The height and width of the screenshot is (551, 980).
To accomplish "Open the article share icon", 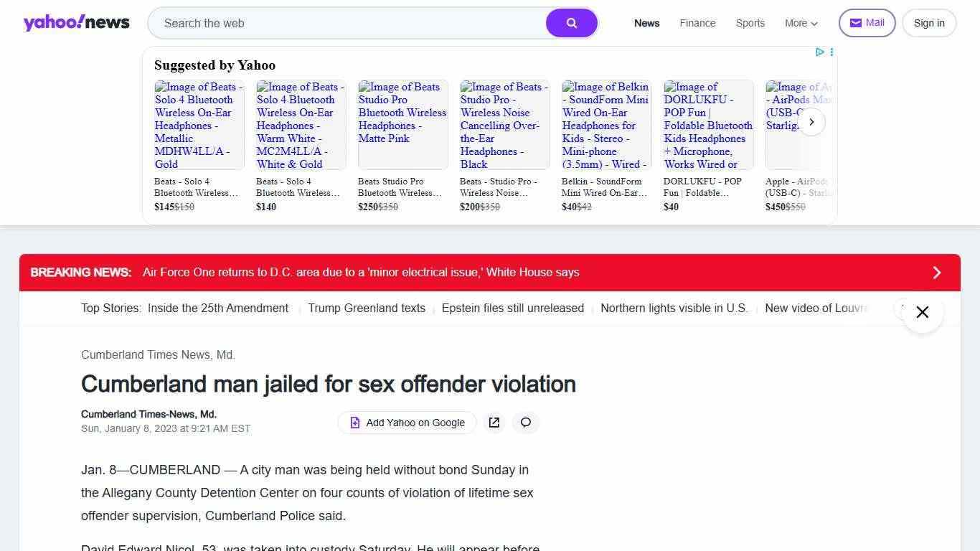I will point(494,423).
